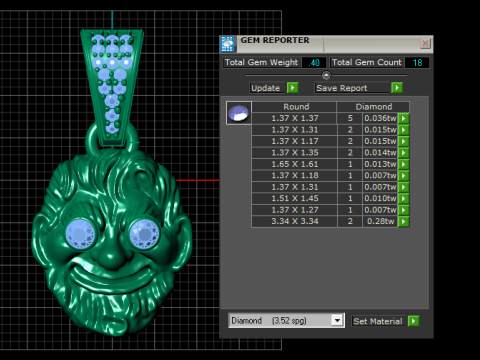The height and width of the screenshot is (360, 480).
Task: Click the green arrow next to Set Material
Action: tap(413, 321)
